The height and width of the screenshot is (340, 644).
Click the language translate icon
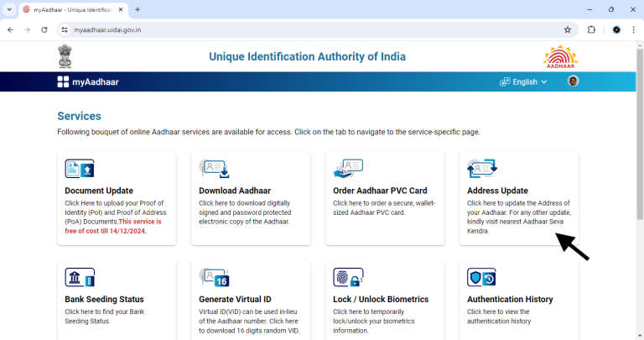[505, 81]
